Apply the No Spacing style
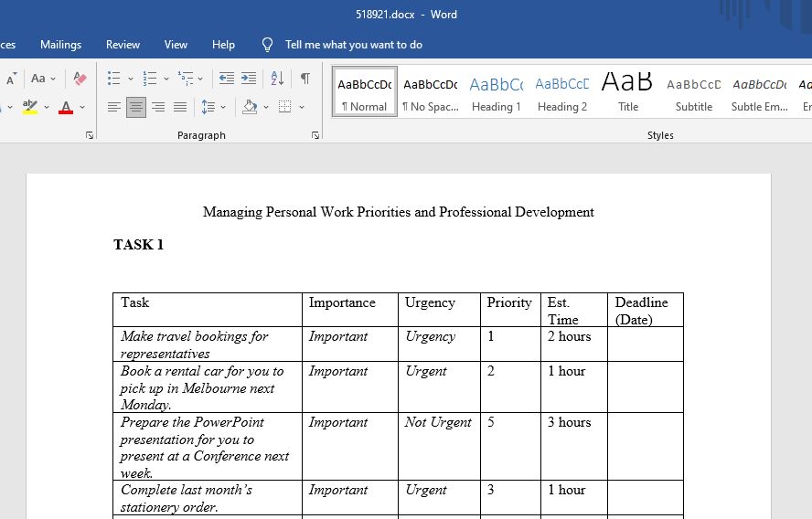Image resolution: width=812 pixels, height=519 pixels. (x=431, y=91)
